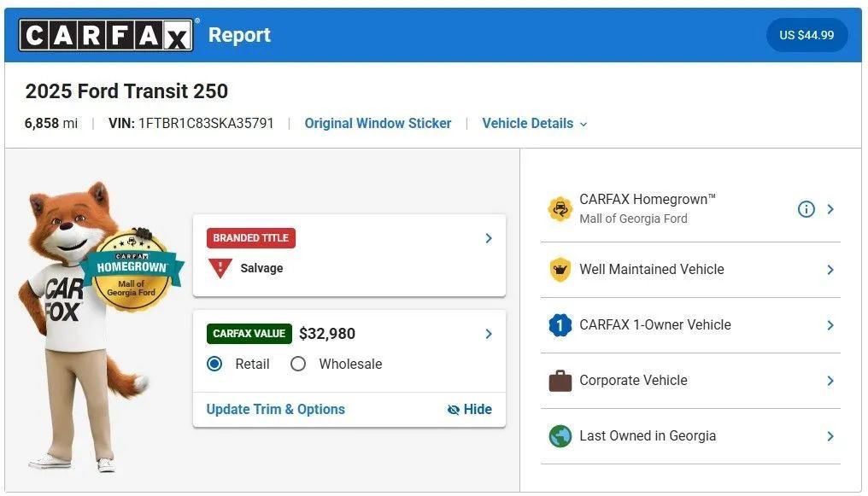Expand the Well Maintained Vehicle row chevron
The width and height of the screenshot is (868, 496).
click(x=830, y=270)
